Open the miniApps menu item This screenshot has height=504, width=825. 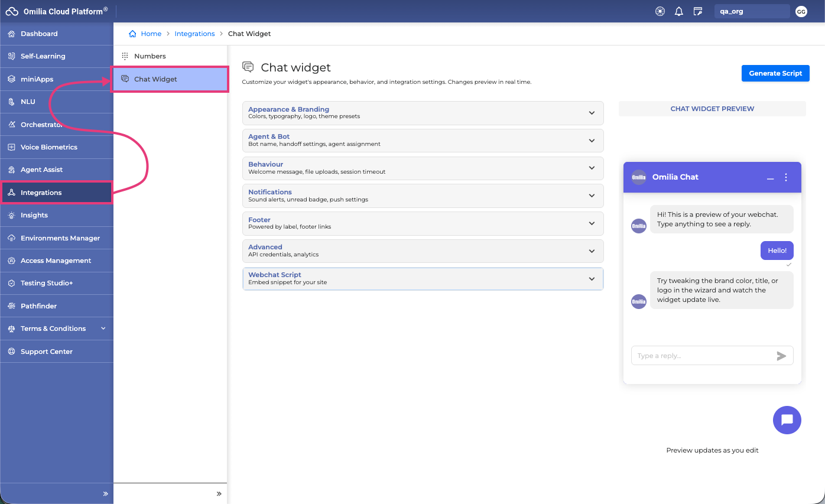[x=57, y=79]
